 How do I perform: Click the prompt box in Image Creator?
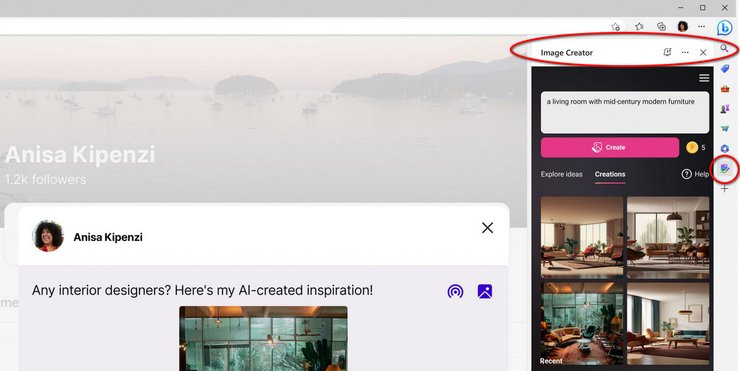625,112
